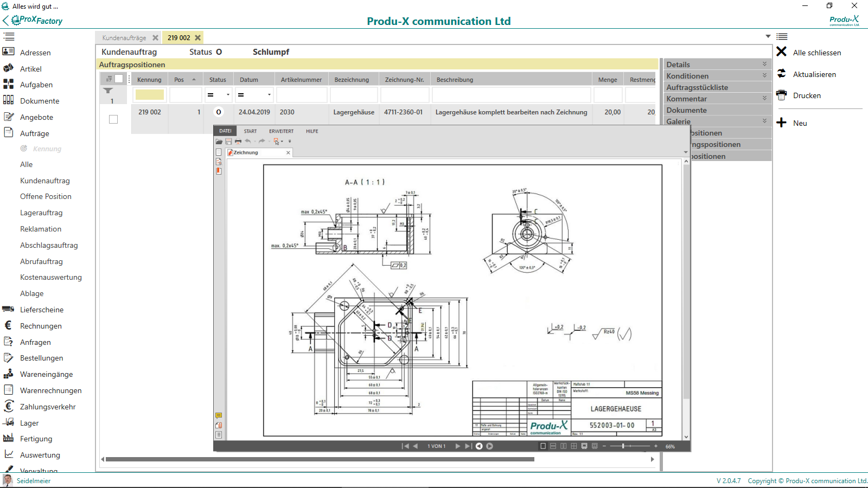Undo last action in PDF viewer
The image size is (868, 488).
click(248, 141)
